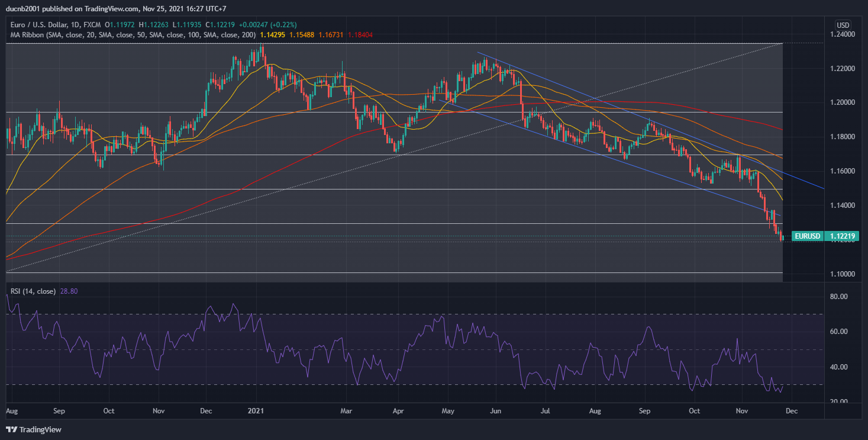
Task: Click the Apr label on time axis
Action: (398, 410)
